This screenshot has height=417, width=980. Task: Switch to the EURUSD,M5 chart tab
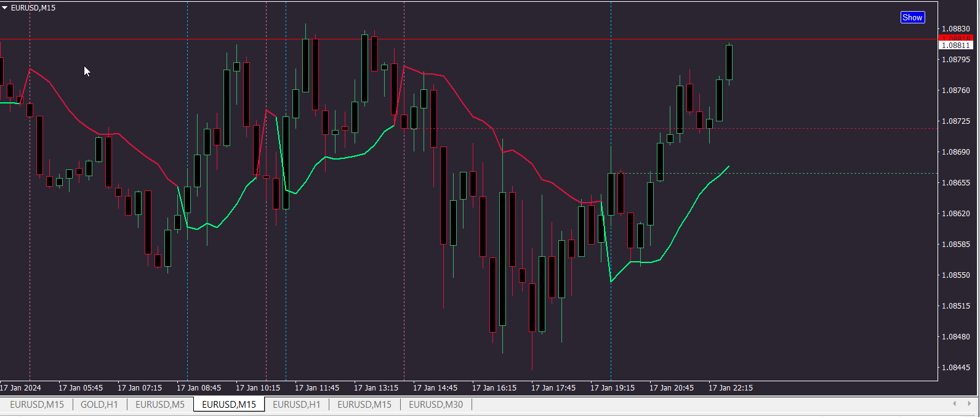coord(160,404)
